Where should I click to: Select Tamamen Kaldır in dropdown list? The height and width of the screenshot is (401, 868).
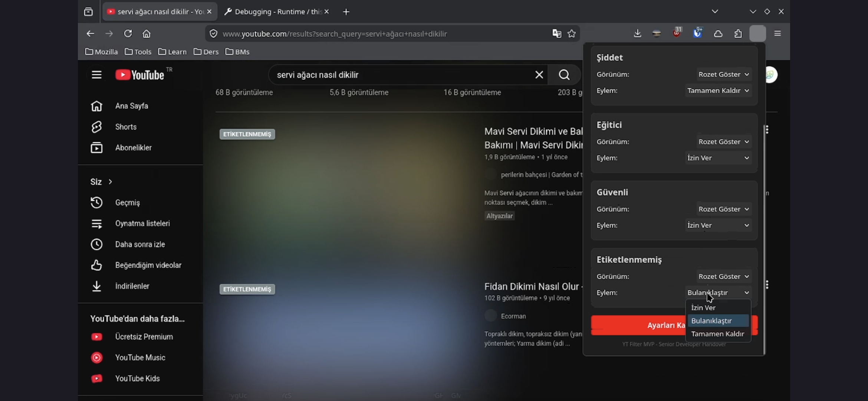click(719, 334)
